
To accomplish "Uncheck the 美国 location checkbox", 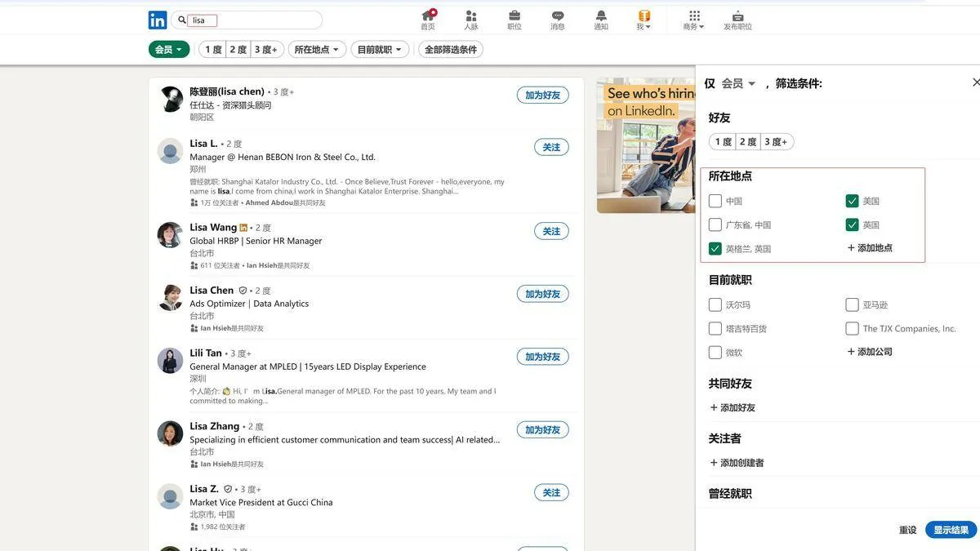I will (853, 201).
